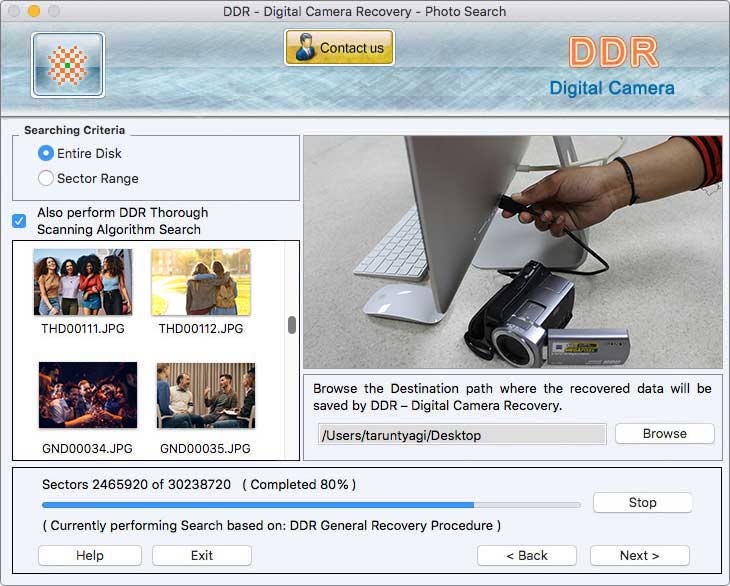The image size is (730, 586).
Task: Click the Contact us button
Action: (x=339, y=47)
